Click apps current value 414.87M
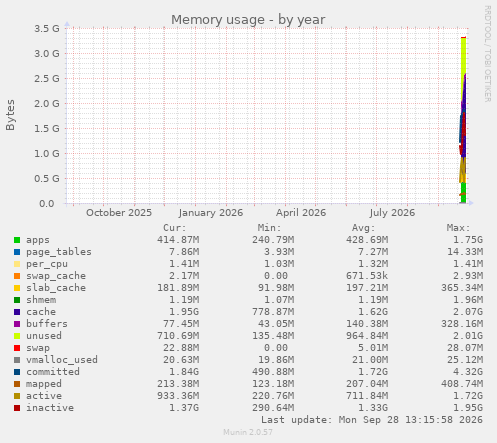The height and width of the screenshot is (443, 497). [x=178, y=240]
